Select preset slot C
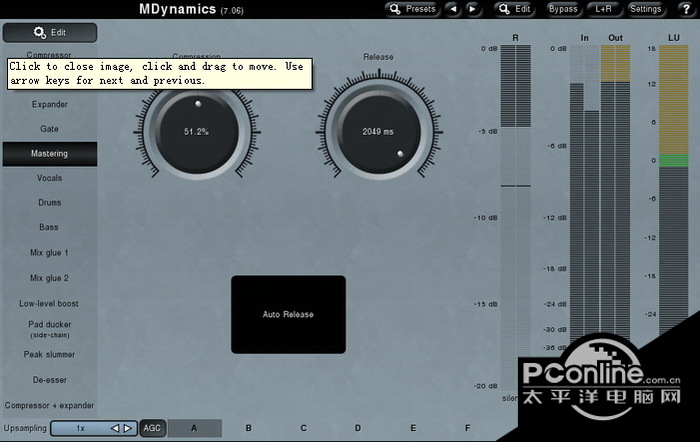Screen dimensions: 700x442 [304, 428]
